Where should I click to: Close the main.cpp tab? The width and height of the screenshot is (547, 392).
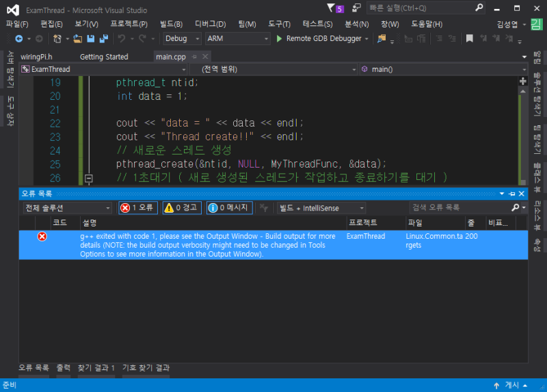point(205,57)
